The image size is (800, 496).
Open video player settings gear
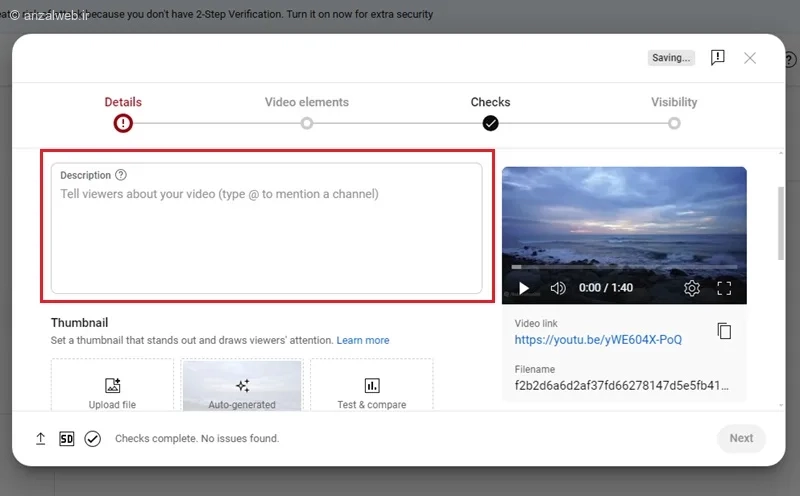692,288
